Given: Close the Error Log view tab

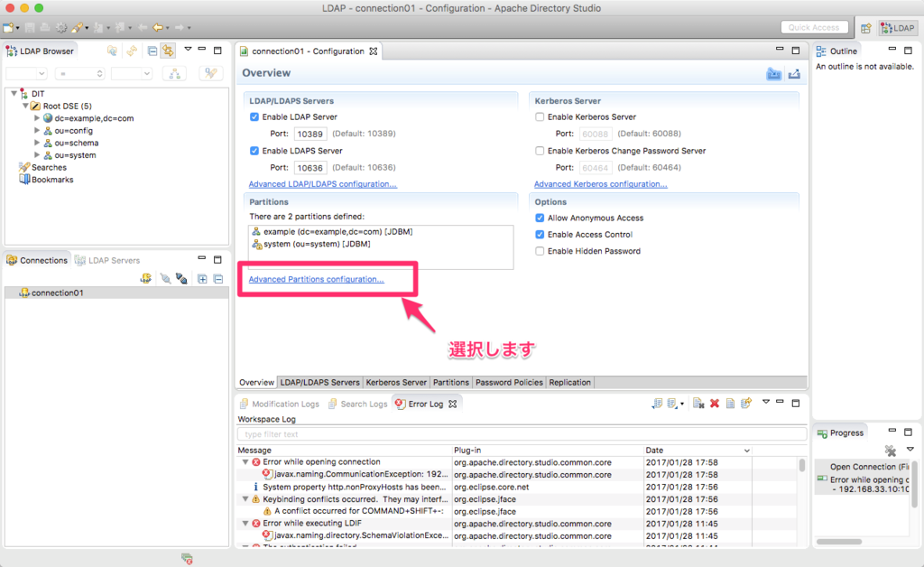Looking at the screenshot, I should click(453, 404).
